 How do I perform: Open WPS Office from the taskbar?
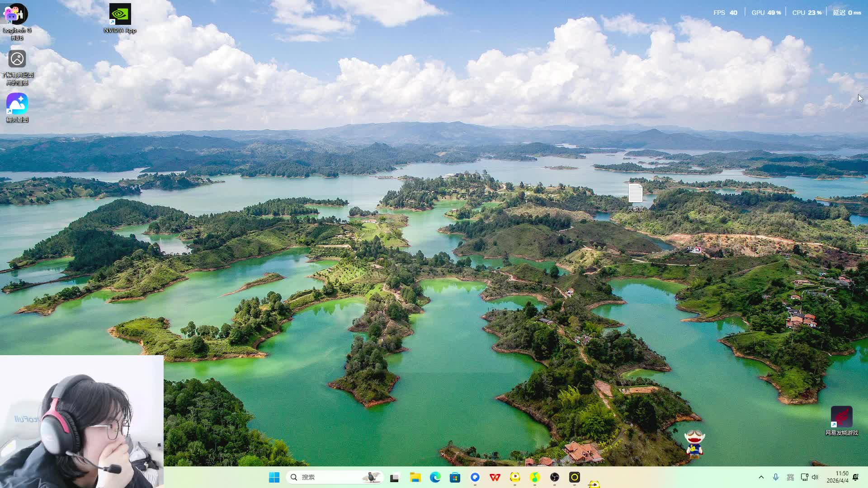point(495,478)
